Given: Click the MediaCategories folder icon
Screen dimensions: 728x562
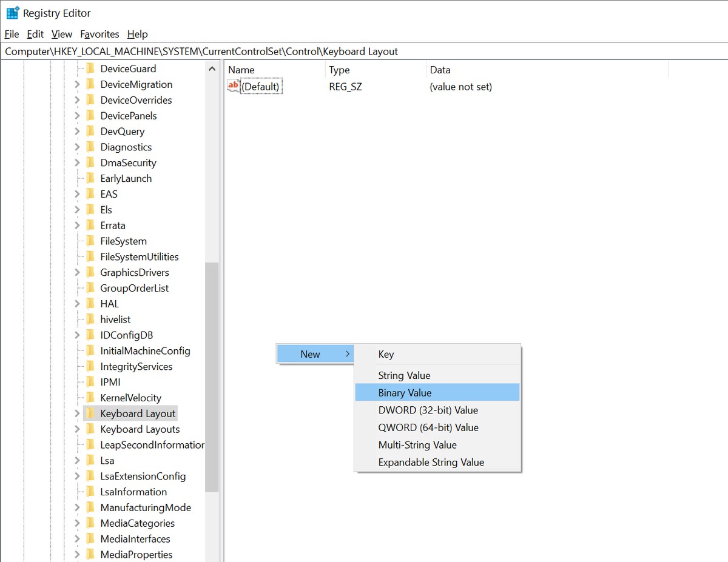Looking at the screenshot, I should [90, 523].
